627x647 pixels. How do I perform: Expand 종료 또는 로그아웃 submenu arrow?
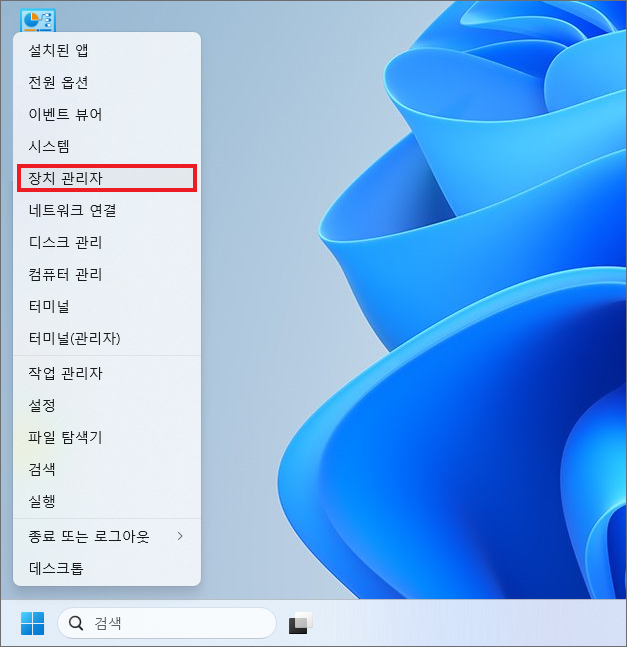[180, 536]
